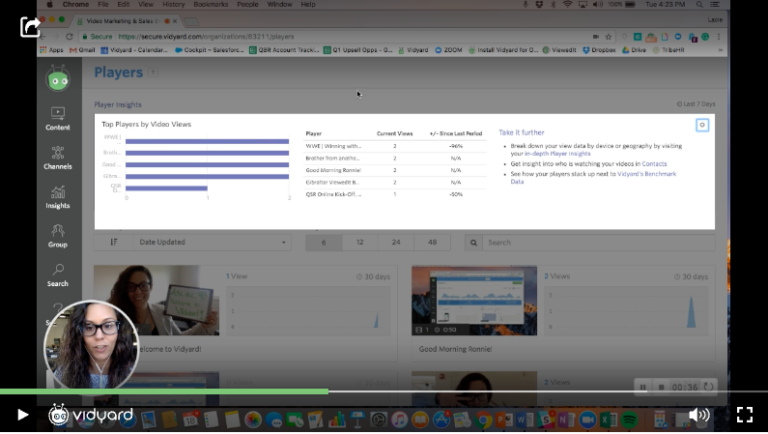Toggle the sort order icon button
Image resolution: width=768 pixels, height=434 pixels.
(x=113, y=242)
